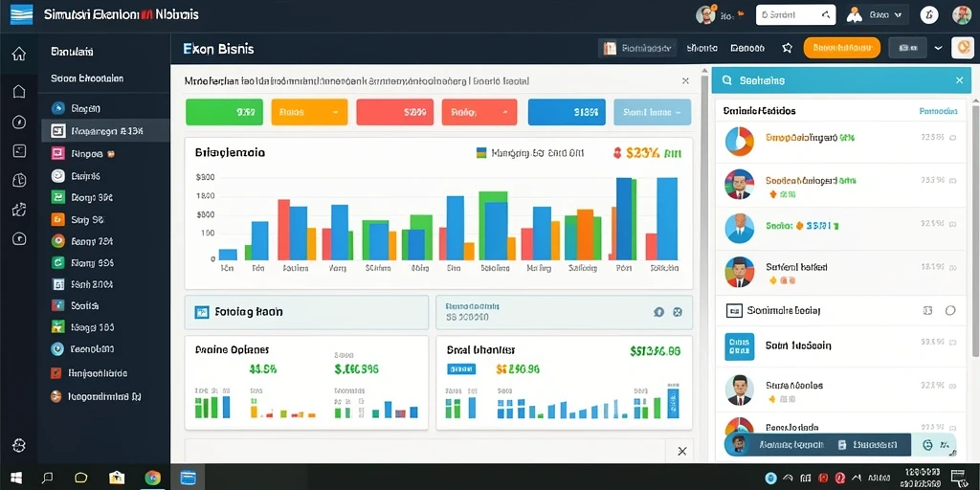The image size is (980, 490).
Task: Click the blue striped app logo in title bar
Action: click(x=21, y=14)
